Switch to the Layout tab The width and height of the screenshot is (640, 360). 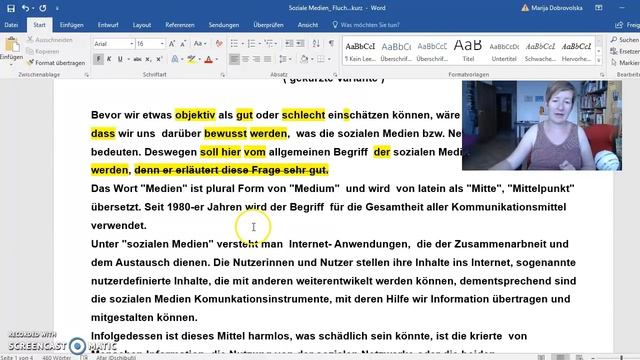(x=142, y=25)
